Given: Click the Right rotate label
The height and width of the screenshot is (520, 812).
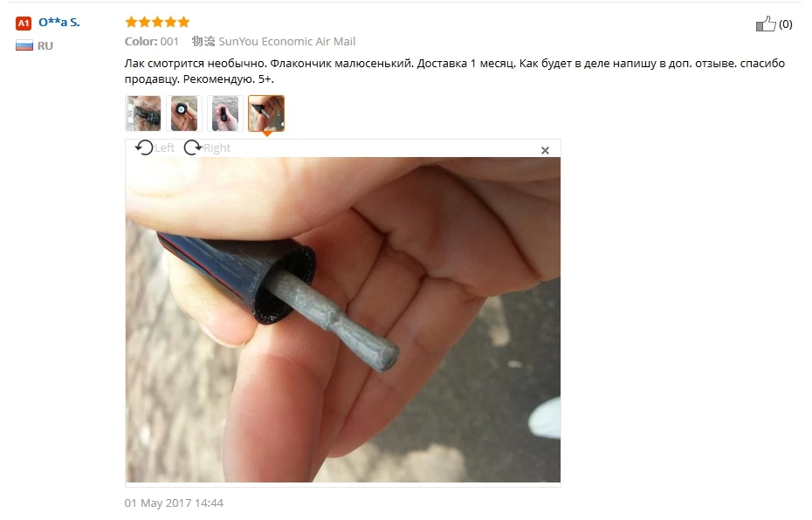Looking at the screenshot, I should 217,148.
